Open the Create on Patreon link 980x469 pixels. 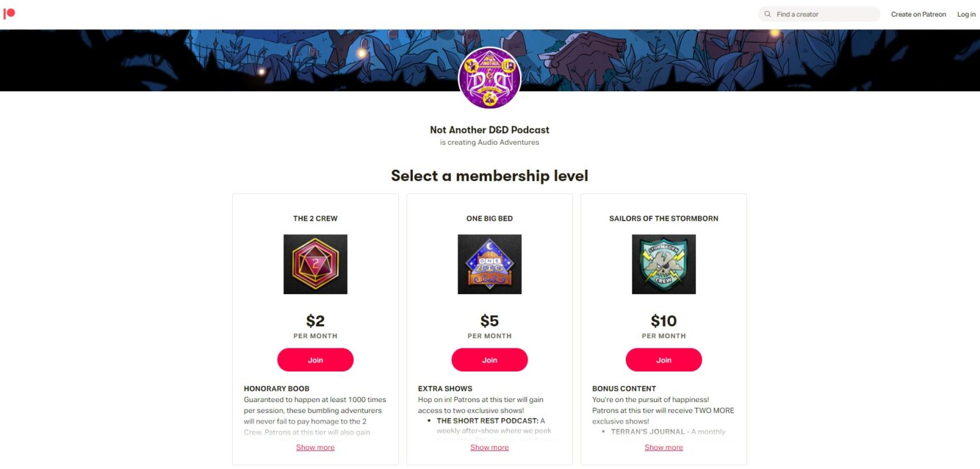tap(918, 14)
